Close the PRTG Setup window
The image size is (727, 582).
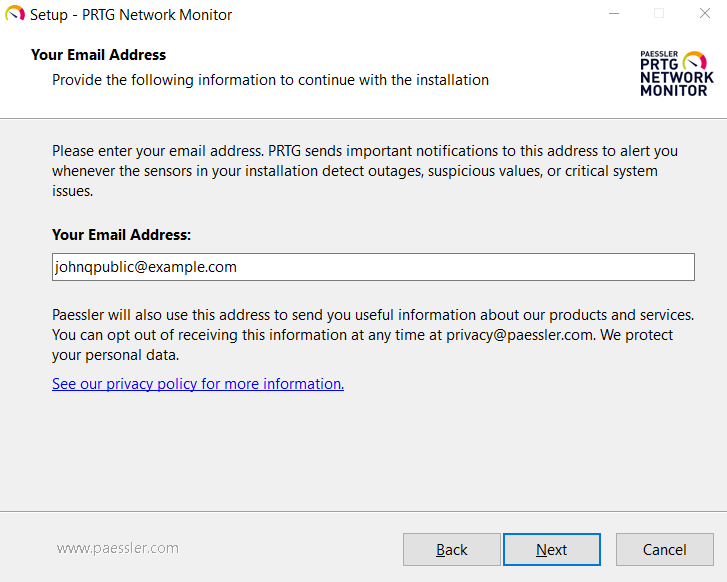[704, 14]
